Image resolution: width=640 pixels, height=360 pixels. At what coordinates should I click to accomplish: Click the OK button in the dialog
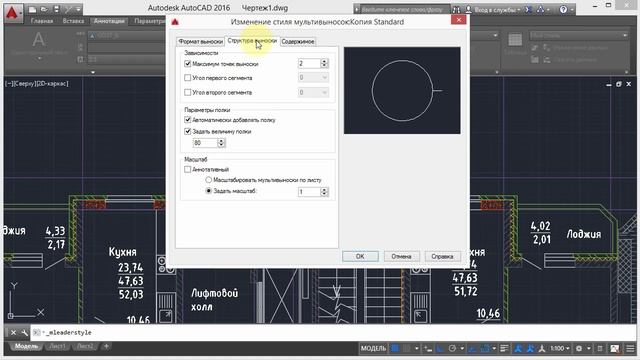pyautogui.click(x=360, y=256)
